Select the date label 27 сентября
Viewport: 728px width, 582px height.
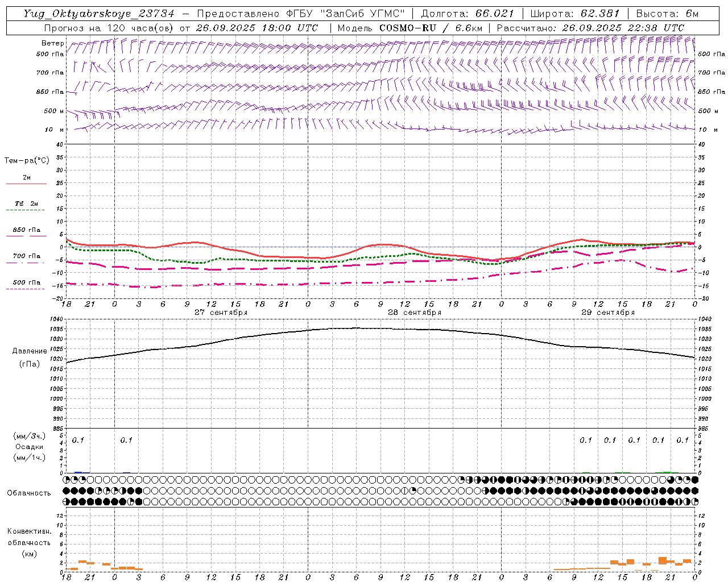point(221,312)
